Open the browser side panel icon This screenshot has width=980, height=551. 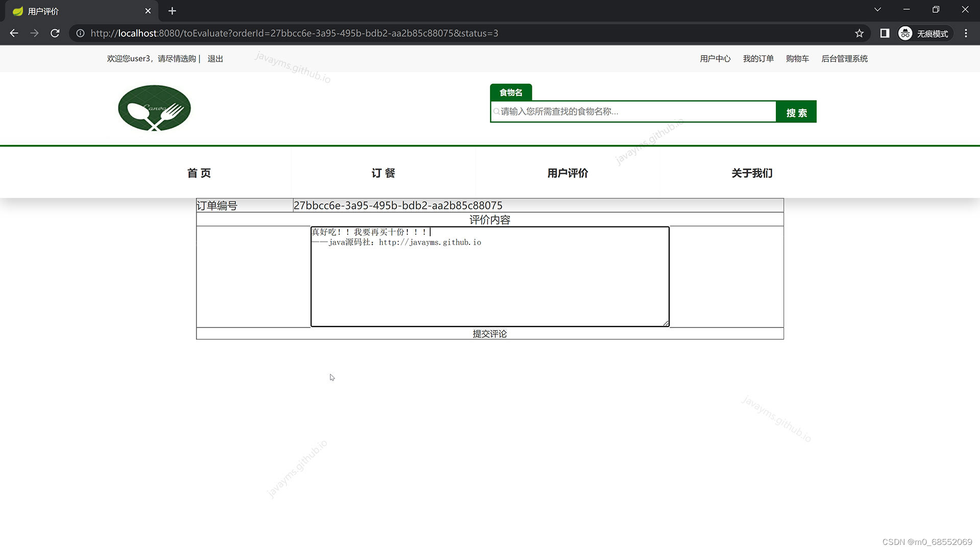pos(885,33)
